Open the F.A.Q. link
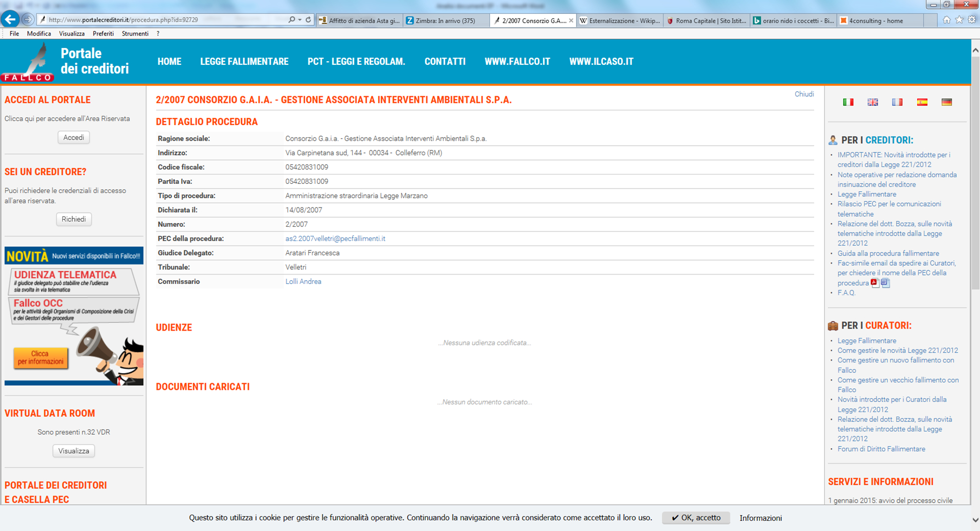Image resolution: width=980 pixels, height=531 pixels. [846, 293]
